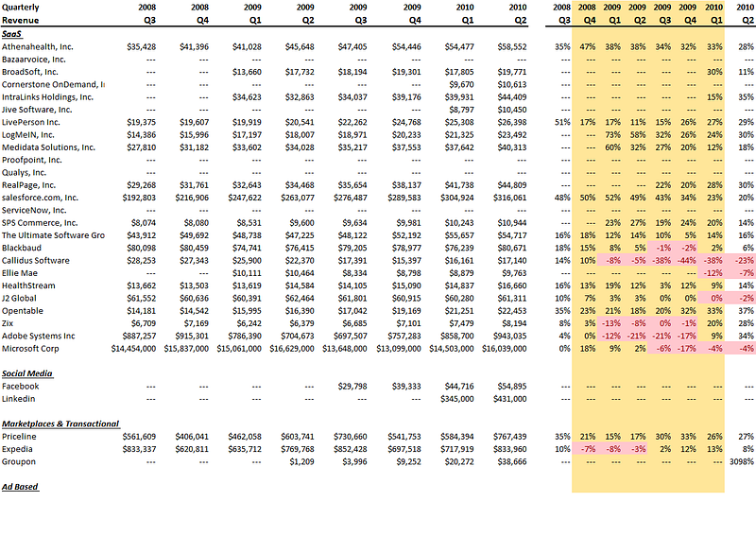Click the Ad Based section heading

20,487
